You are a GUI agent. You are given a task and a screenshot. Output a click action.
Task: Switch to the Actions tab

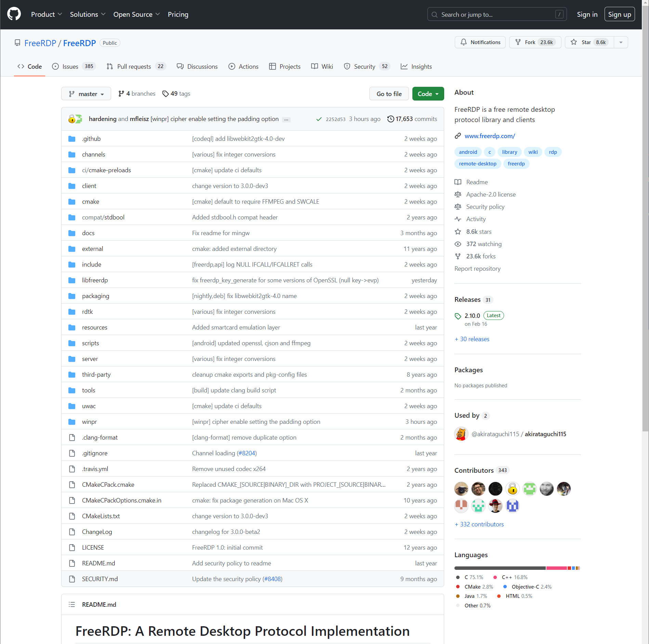pyautogui.click(x=243, y=66)
